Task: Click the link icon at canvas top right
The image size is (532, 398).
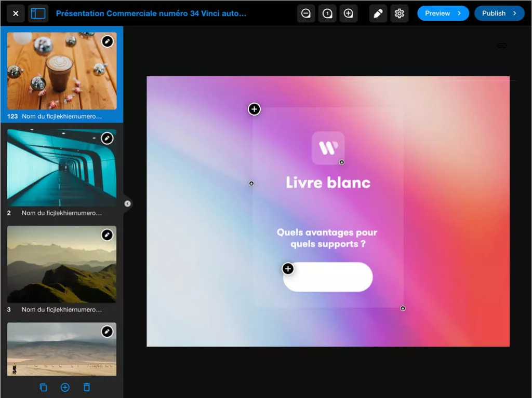Action: (502, 46)
